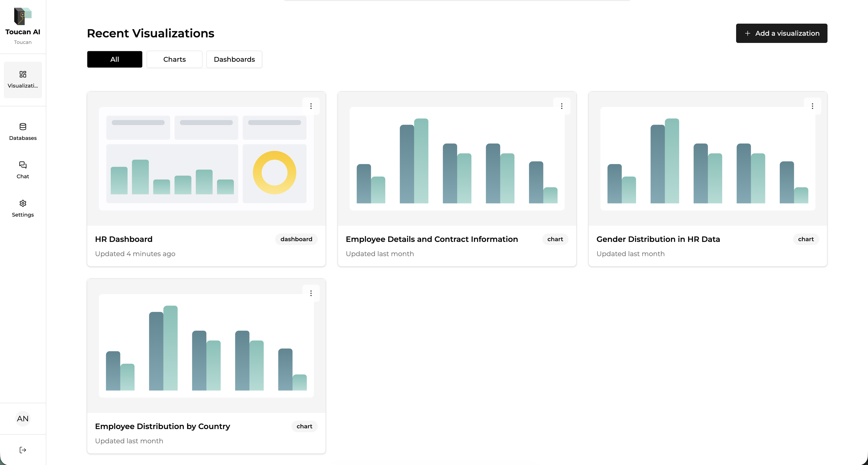Switch to the Dashboards filter tab
Viewport: 868px width, 465px height.
click(234, 59)
